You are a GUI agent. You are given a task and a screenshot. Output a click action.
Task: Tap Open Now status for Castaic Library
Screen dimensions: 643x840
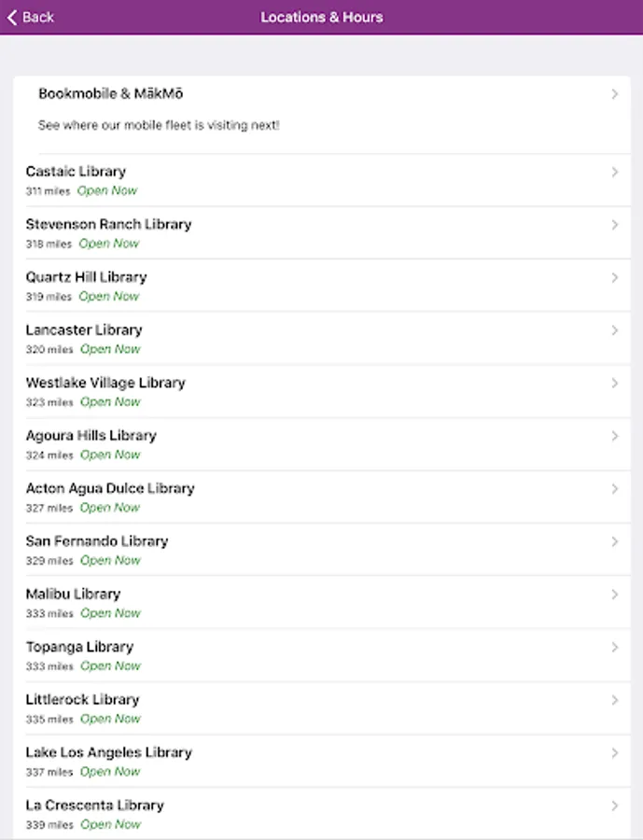coord(106,190)
